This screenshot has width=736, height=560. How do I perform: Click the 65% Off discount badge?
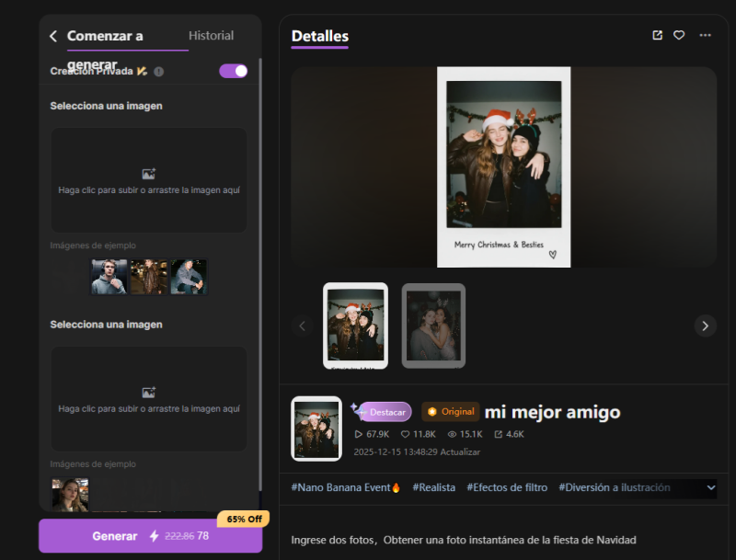[x=243, y=520]
